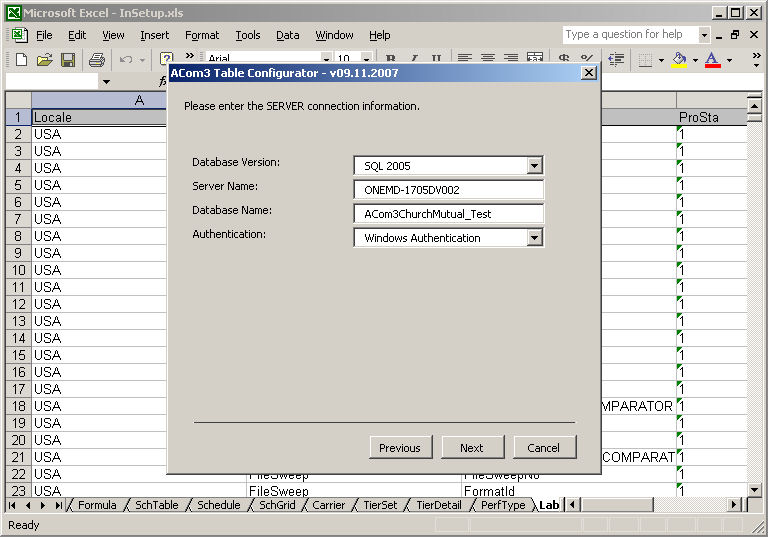Switch to the Schedule sheet tab
This screenshot has width=768, height=537.
[218, 505]
